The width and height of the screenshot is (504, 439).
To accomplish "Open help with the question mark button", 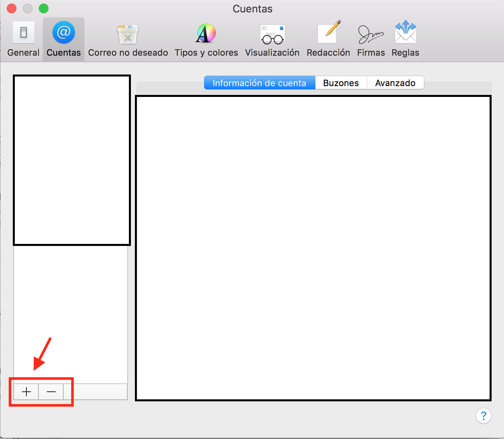I will [484, 416].
